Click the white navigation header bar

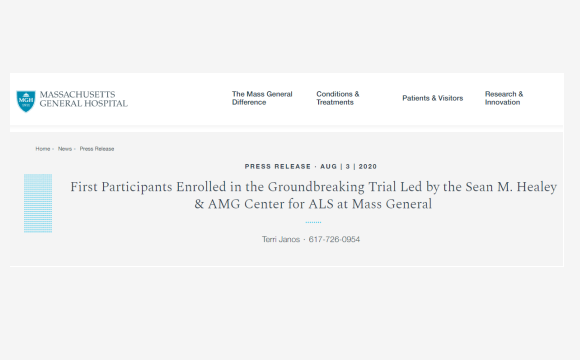click(x=287, y=99)
